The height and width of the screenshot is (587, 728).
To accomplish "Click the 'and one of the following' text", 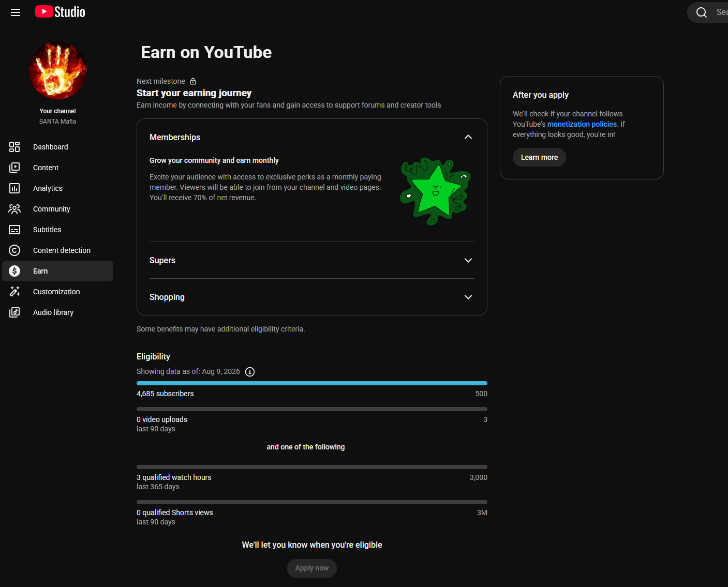I will coord(306,447).
